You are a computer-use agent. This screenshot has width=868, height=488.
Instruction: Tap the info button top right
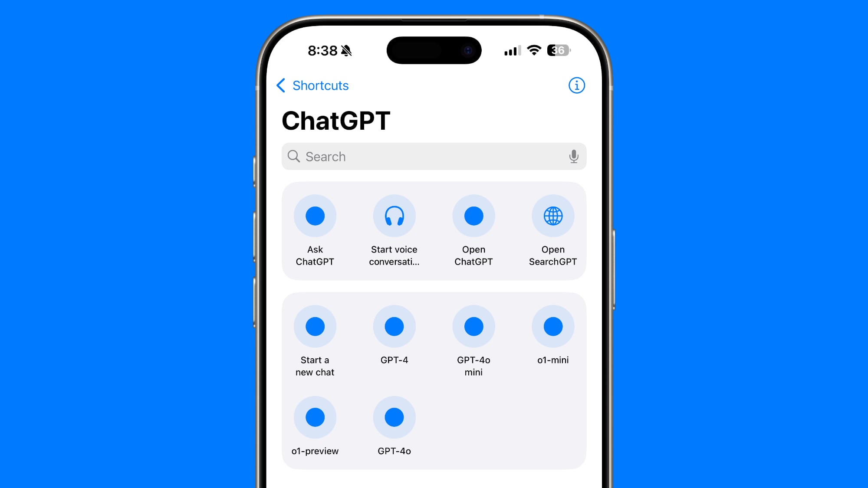click(x=575, y=85)
